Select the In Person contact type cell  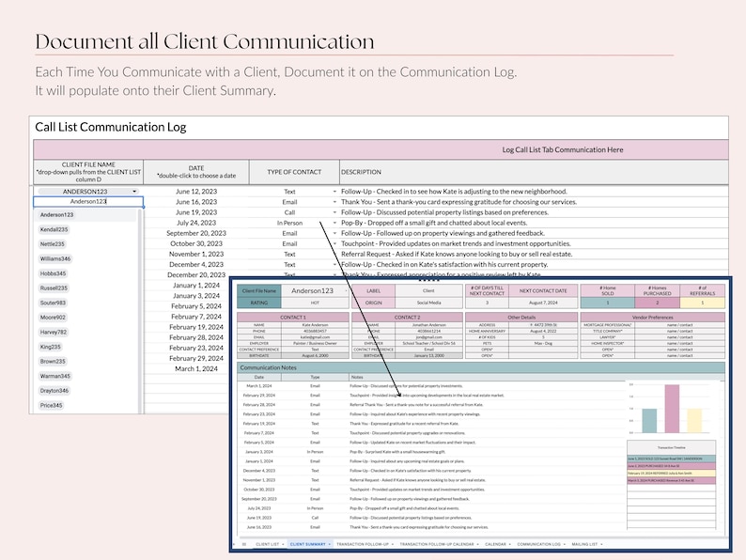[x=289, y=223]
